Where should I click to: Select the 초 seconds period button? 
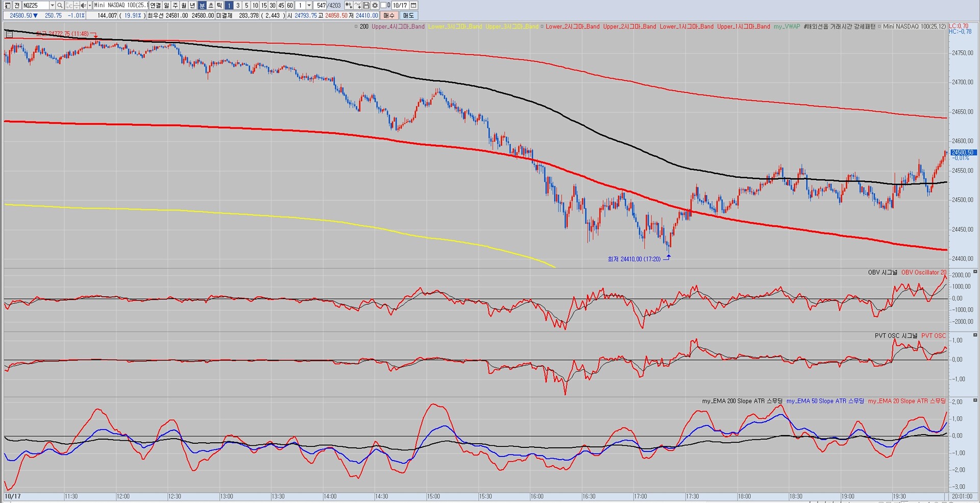[210, 5]
